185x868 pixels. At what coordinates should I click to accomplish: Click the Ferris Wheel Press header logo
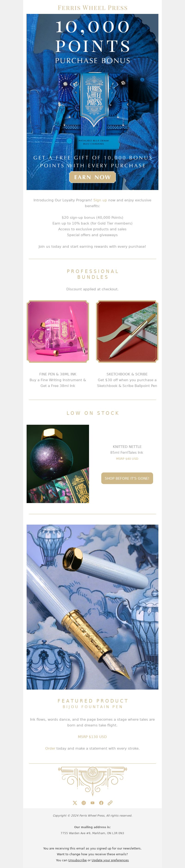[x=92, y=8]
